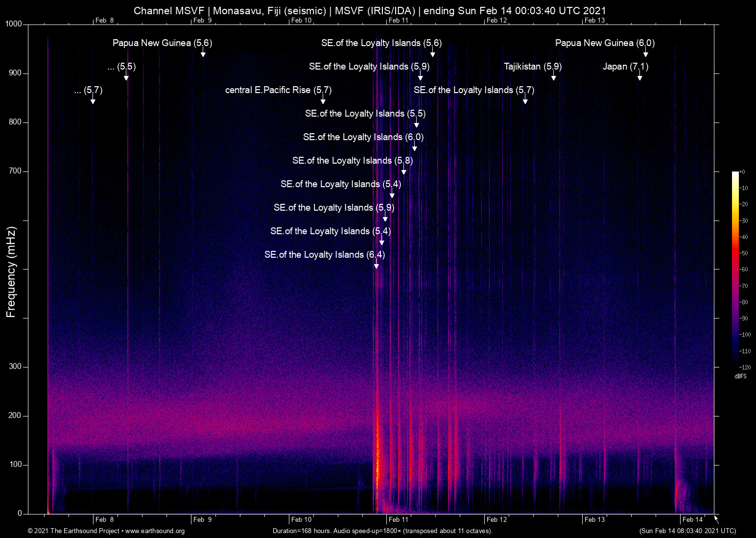The height and width of the screenshot is (538, 756).
Task: Click the 800 mHz frequency tick label
Action: coord(15,122)
